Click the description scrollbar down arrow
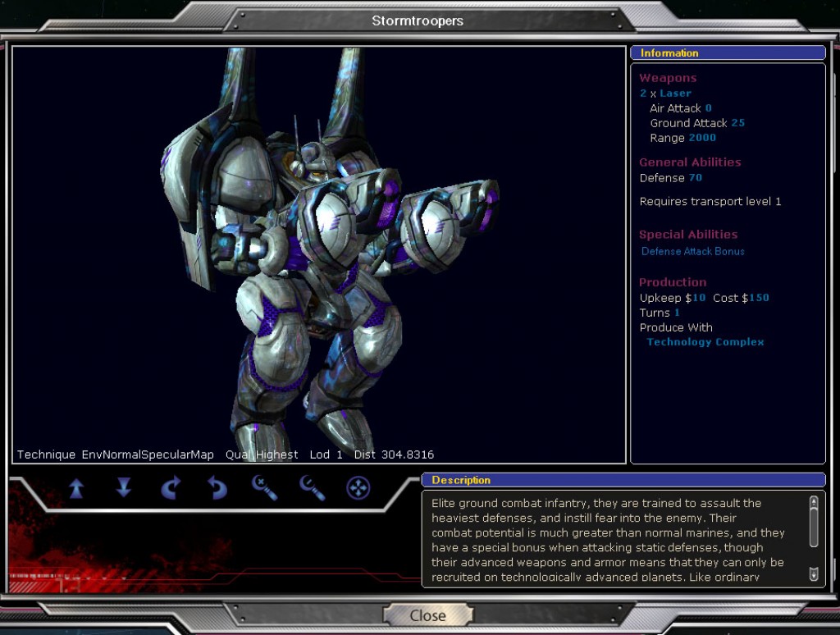 pyautogui.click(x=813, y=573)
